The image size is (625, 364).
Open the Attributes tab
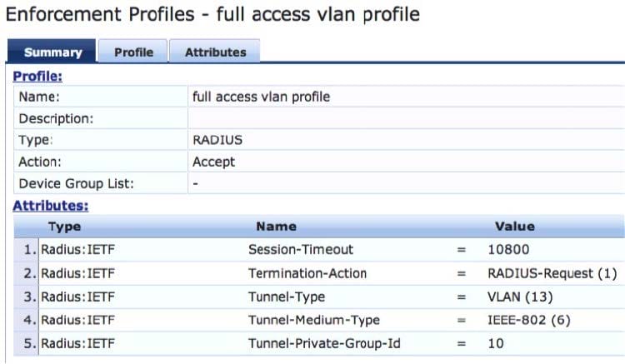[215, 52]
